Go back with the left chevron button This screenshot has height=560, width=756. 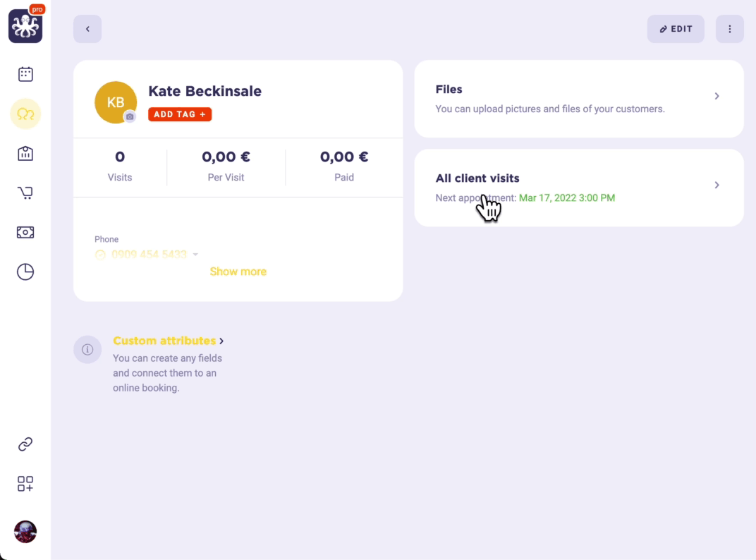coord(87,29)
